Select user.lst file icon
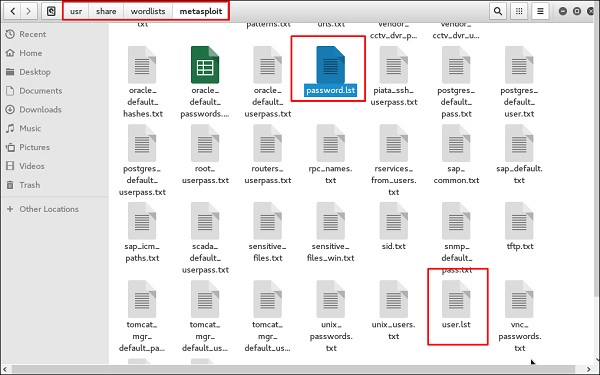 pyautogui.click(x=456, y=299)
